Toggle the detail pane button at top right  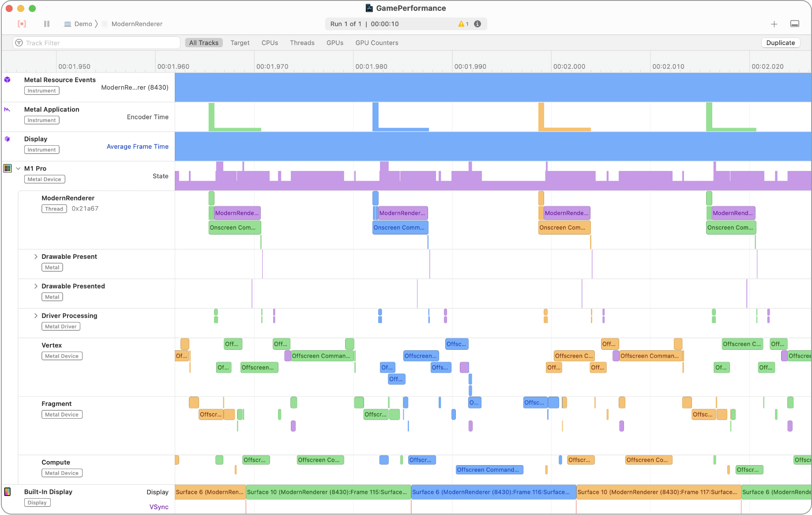[795, 24]
